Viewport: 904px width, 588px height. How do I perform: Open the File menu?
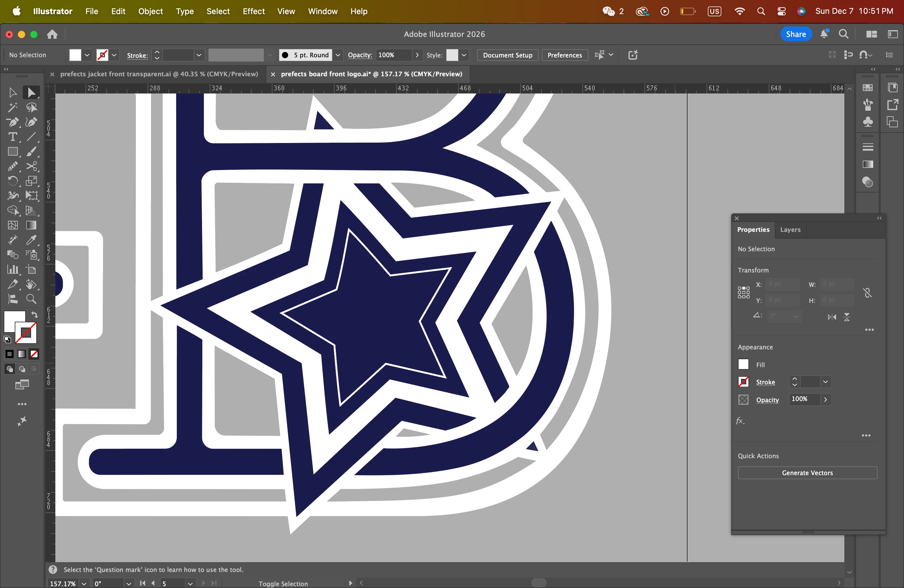(92, 11)
